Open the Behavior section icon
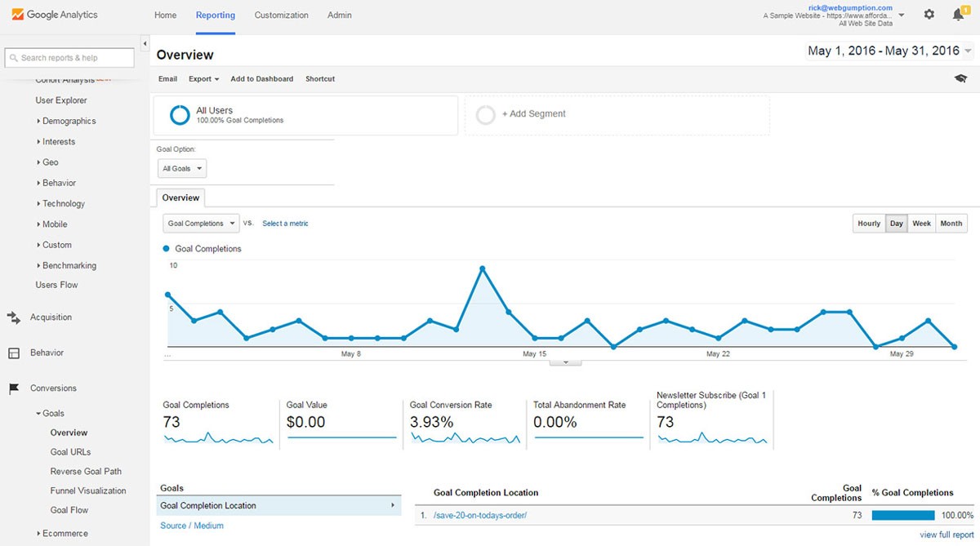Viewport: 980px width, 546px height. tap(14, 353)
